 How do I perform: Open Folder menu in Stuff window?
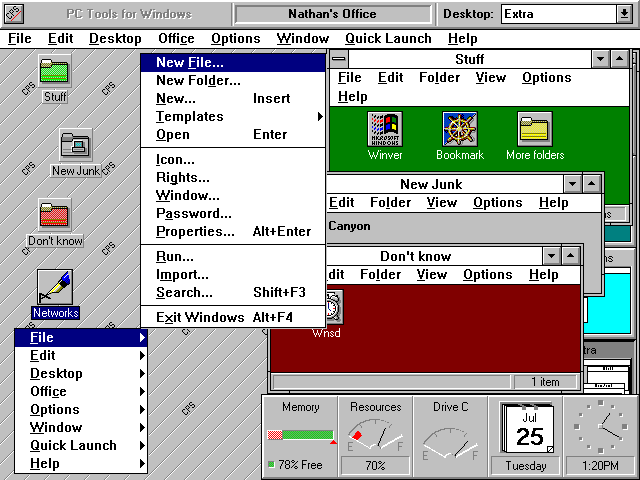click(440, 78)
